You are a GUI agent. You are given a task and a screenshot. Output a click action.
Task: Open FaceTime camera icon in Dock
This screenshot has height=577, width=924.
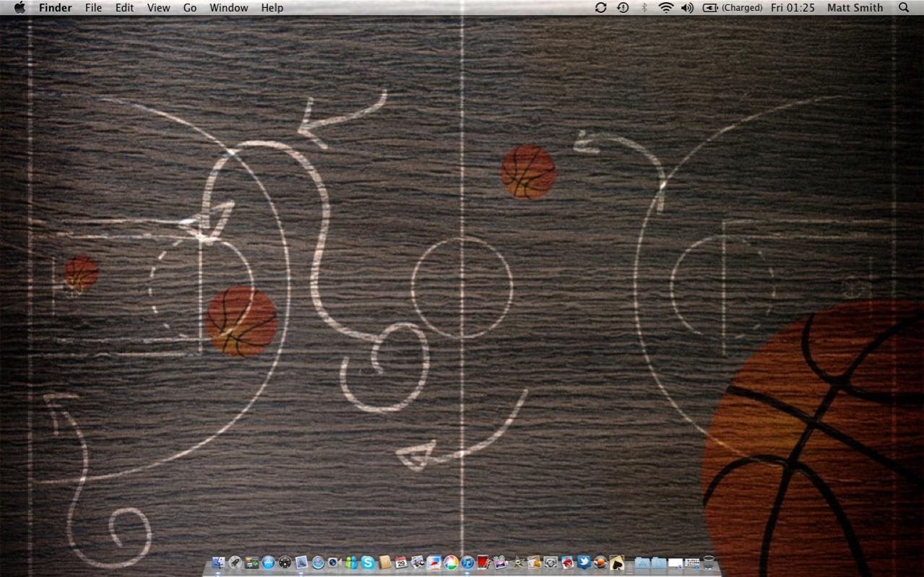334,563
